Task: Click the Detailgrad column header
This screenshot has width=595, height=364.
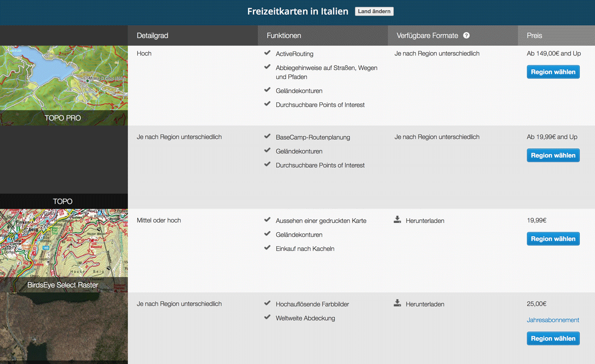Action: pos(193,36)
